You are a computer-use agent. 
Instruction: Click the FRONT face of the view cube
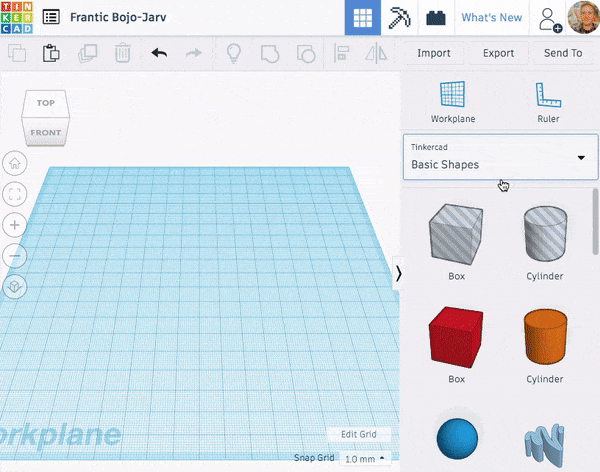click(x=46, y=132)
